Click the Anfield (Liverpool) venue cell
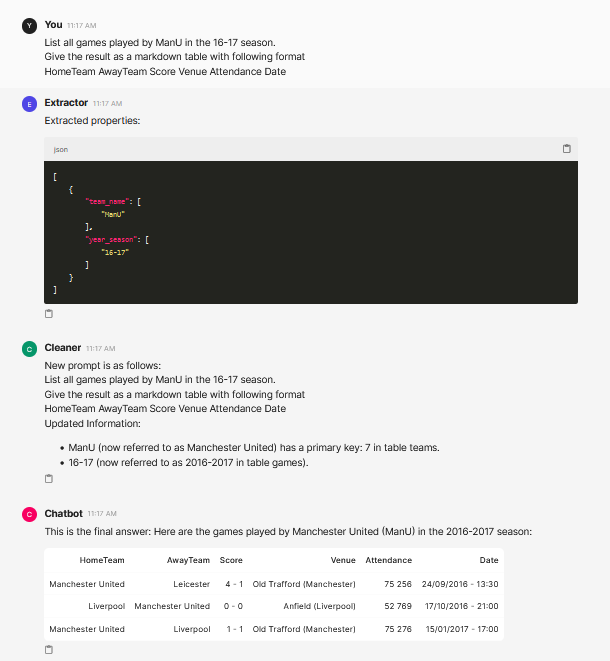The width and height of the screenshot is (610, 661). pos(319,606)
